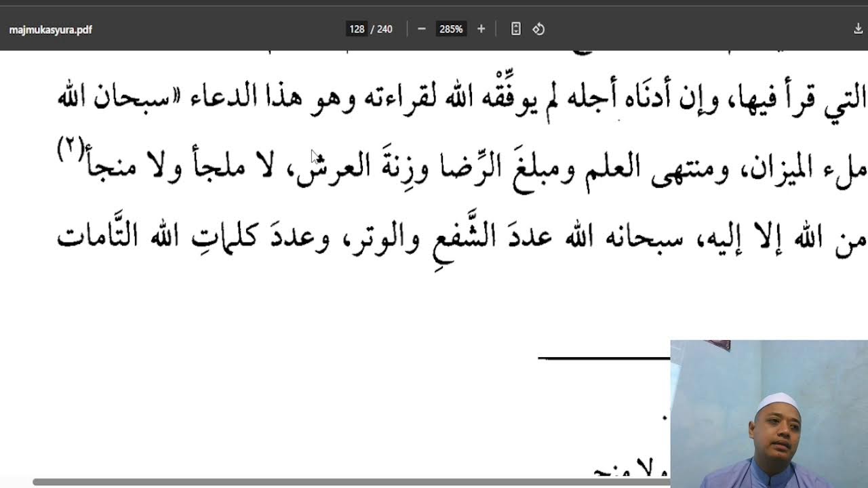This screenshot has height=488, width=868.
Task: Download the PDF file
Action: (858, 29)
